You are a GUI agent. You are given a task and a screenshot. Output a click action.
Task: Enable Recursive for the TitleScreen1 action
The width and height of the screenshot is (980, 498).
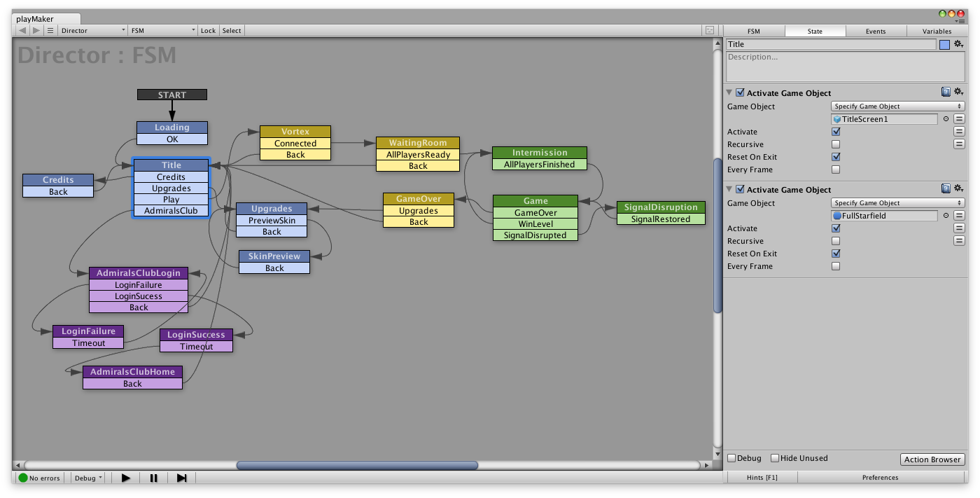pyautogui.click(x=836, y=144)
